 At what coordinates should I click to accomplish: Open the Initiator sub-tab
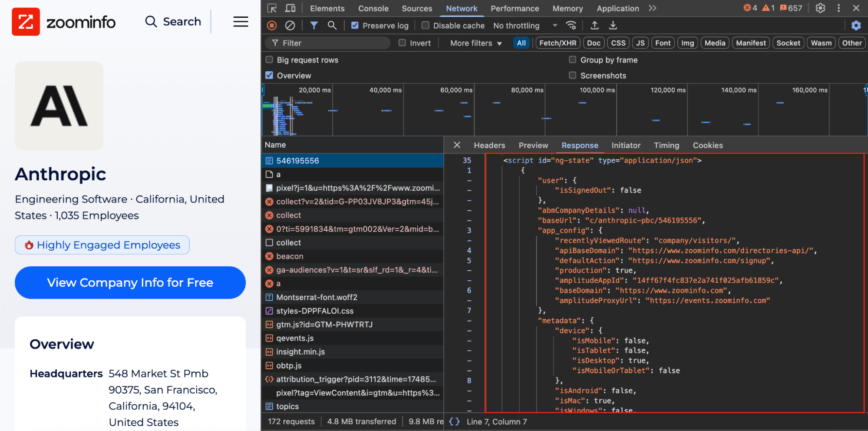pyautogui.click(x=626, y=146)
